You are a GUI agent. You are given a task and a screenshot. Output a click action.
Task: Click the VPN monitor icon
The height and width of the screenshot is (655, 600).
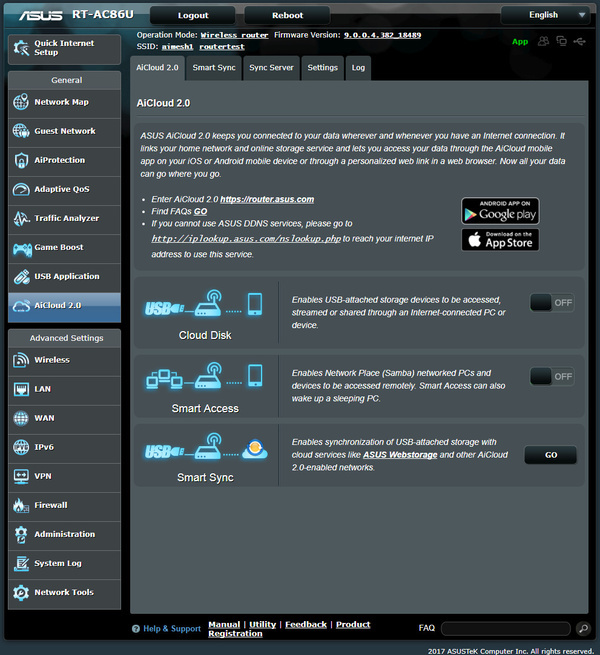(x=21, y=477)
